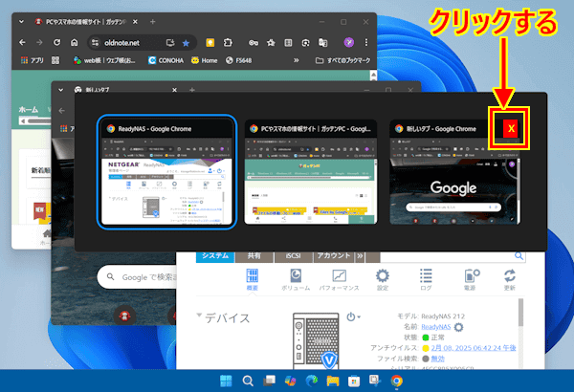
Task: Open the iSCSI tab in ReadyNAS
Action: tap(294, 256)
